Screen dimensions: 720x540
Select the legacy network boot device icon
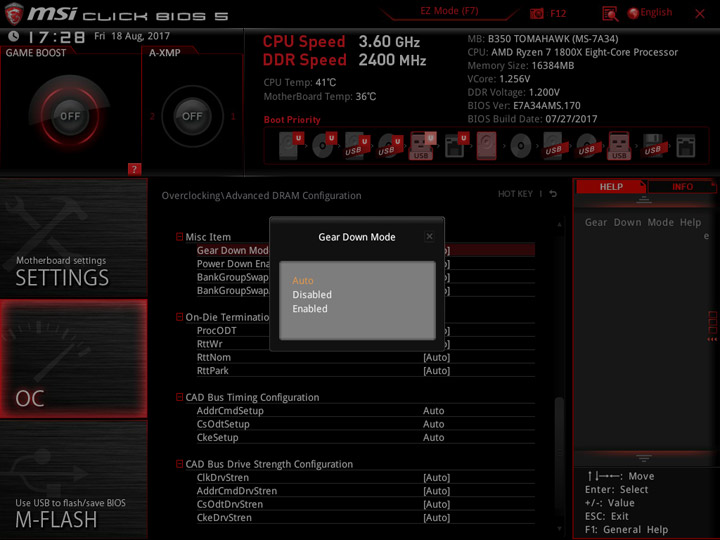(686, 146)
